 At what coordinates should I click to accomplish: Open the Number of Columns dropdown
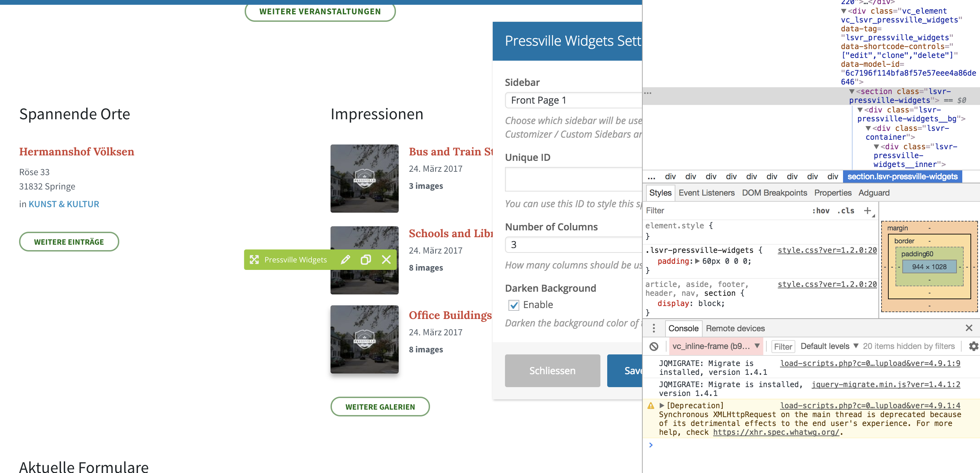click(x=574, y=245)
